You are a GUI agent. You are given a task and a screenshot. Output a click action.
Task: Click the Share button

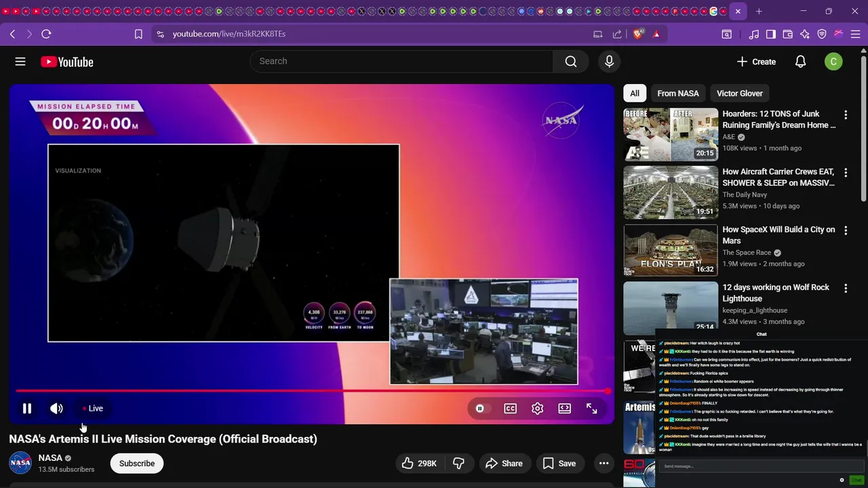pos(505,464)
